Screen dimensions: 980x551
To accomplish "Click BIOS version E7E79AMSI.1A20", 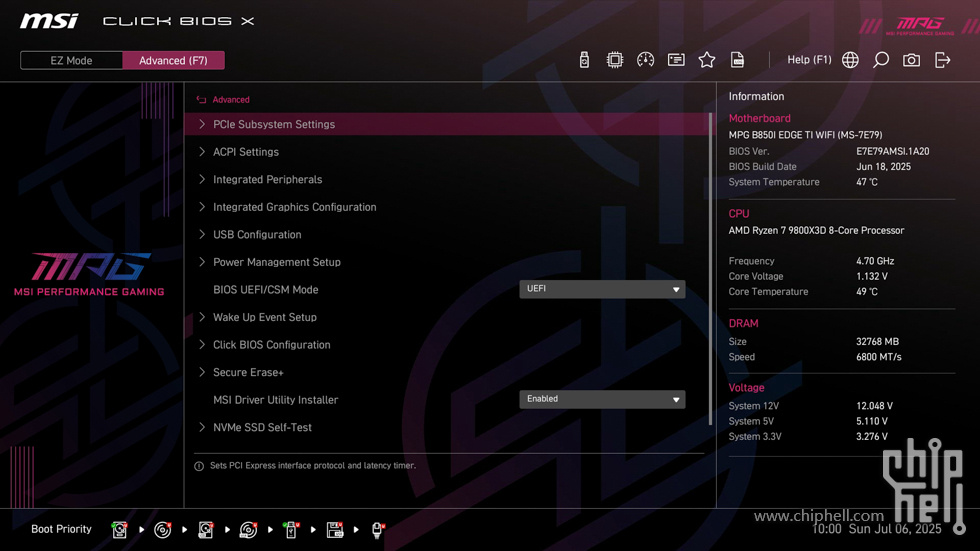I will pyautogui.click(x=892, y=151).
